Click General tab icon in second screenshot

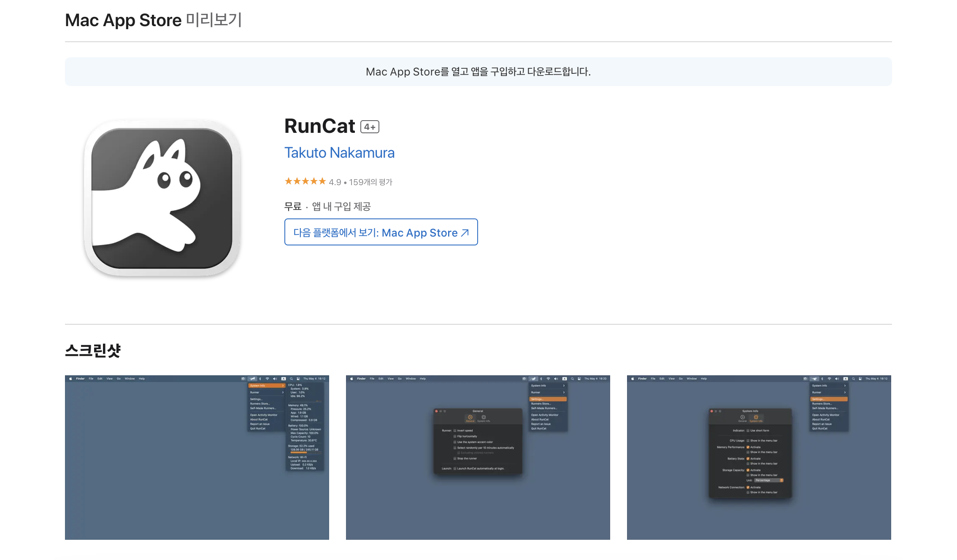tap(470, 418)
